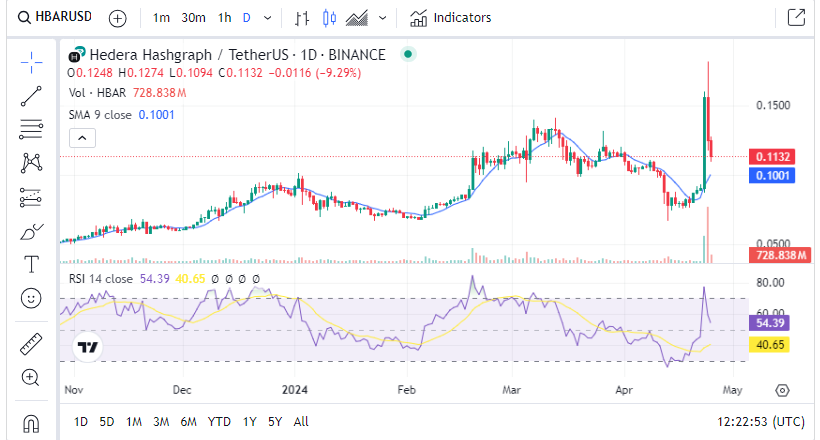Switch to candlestick chart style

pos(329,18)
